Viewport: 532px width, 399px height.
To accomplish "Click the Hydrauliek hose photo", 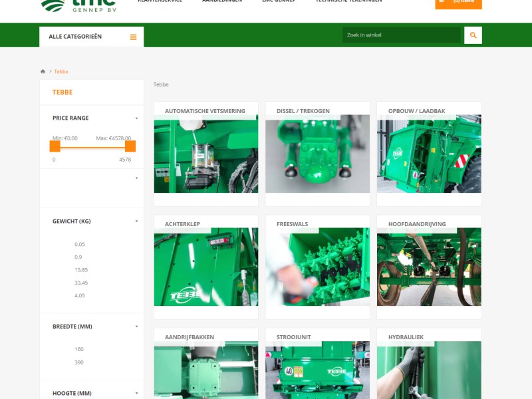I will click(x=429, y=370).
